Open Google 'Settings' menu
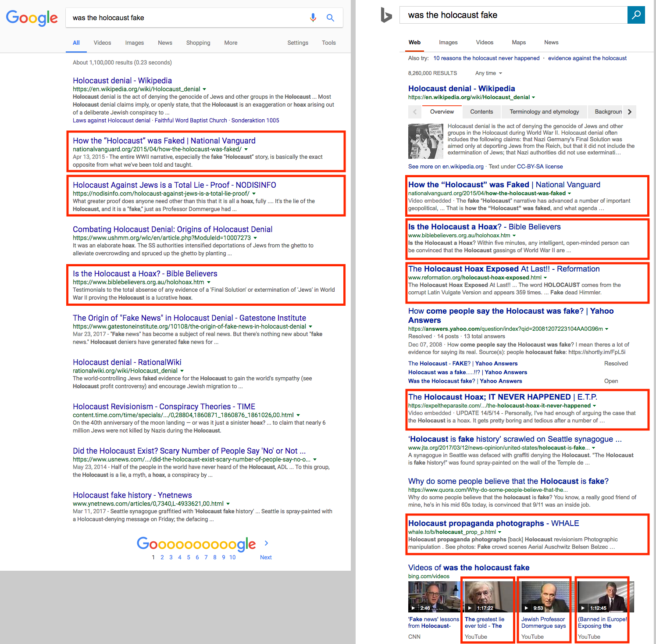The image size is (656, 644). [x=298, y=43]
